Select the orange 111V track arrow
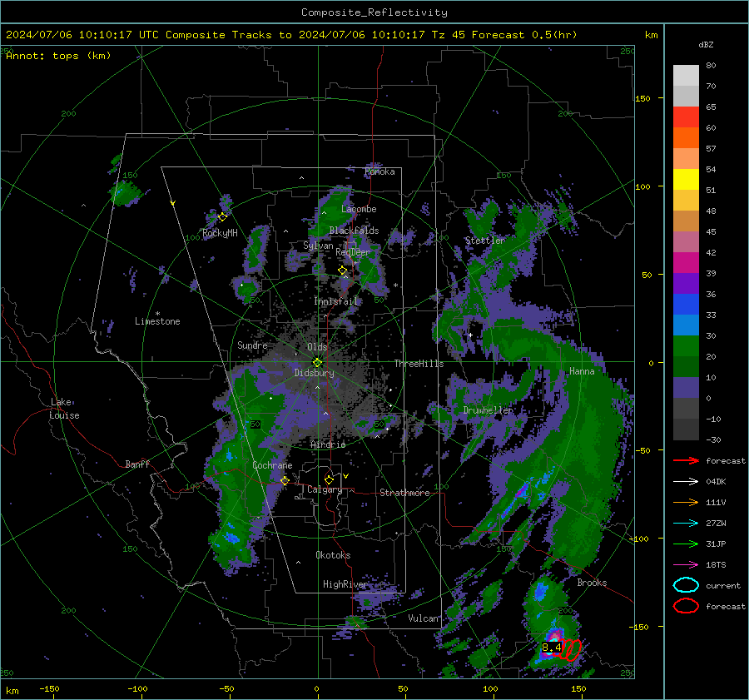The height and width of the screenshot is (700, 749). click(x=686, y=502)
